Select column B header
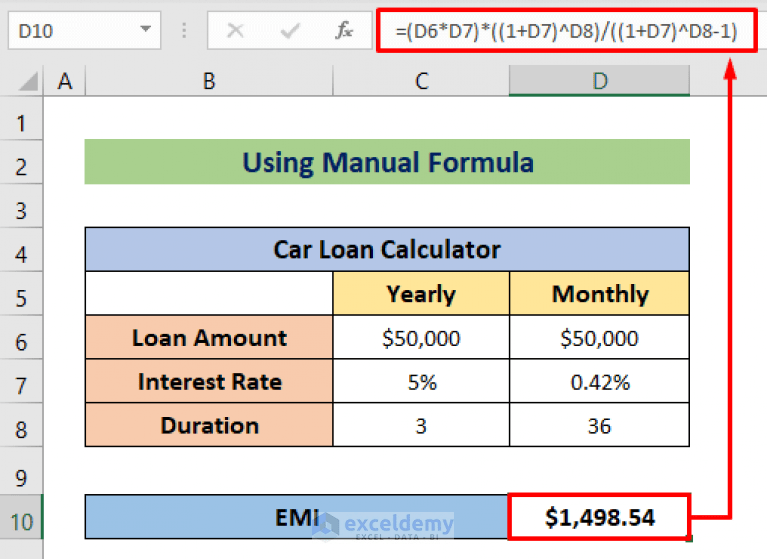Screen dimensions: 767x559 tap(209, 81)
